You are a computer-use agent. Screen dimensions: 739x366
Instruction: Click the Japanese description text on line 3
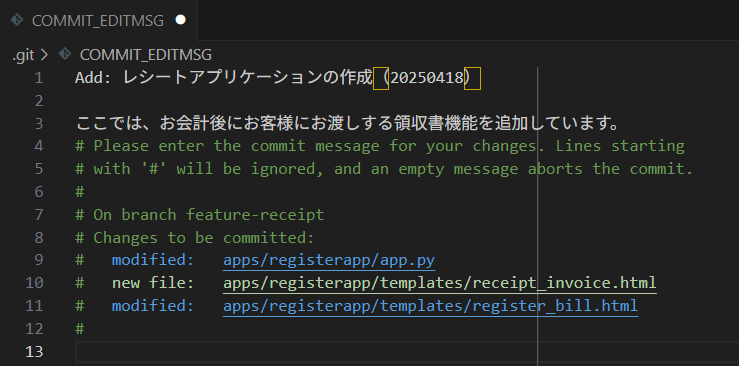pos(347,123)
